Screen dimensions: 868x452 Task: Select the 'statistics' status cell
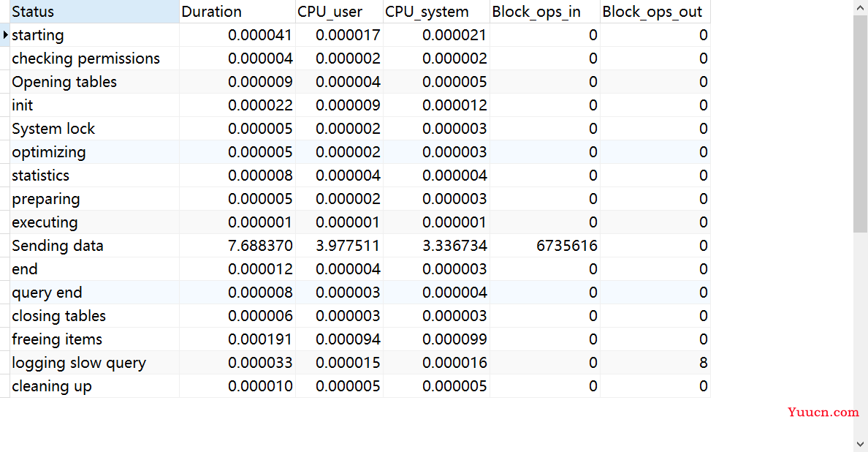pyautogui.click(x=95, y=176)
